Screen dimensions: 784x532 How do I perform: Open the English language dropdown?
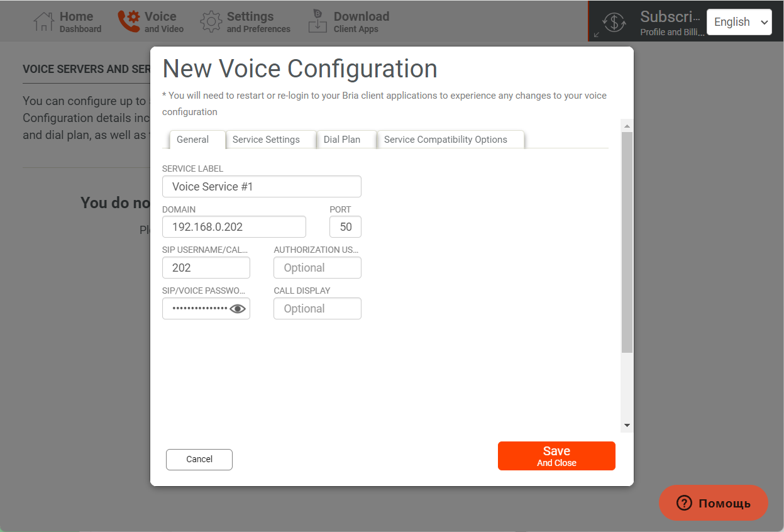pyautogui.click(x=739, y=22)
